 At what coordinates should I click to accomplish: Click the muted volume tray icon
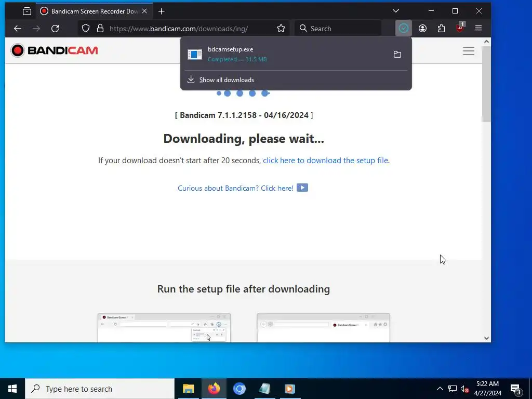tap(465, 389)
